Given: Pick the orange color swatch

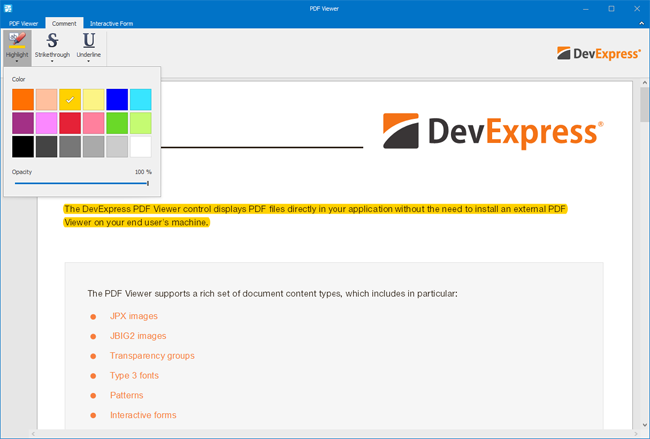Looking at the screenshot, I should (x=23, y=99).
